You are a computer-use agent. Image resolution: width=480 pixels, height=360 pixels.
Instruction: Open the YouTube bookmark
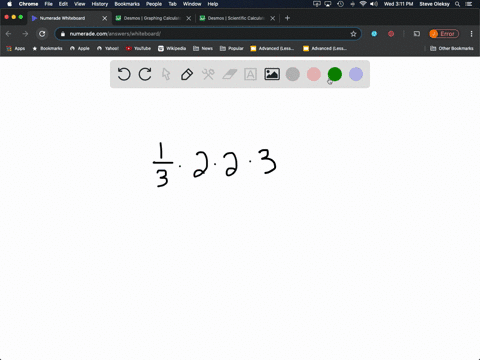pos(138,48)
